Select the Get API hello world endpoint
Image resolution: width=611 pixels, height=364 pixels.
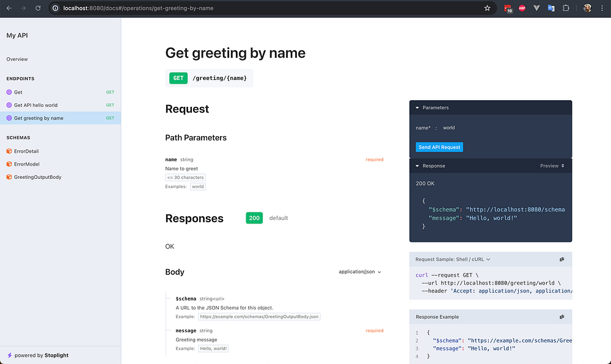pos(60,105)
